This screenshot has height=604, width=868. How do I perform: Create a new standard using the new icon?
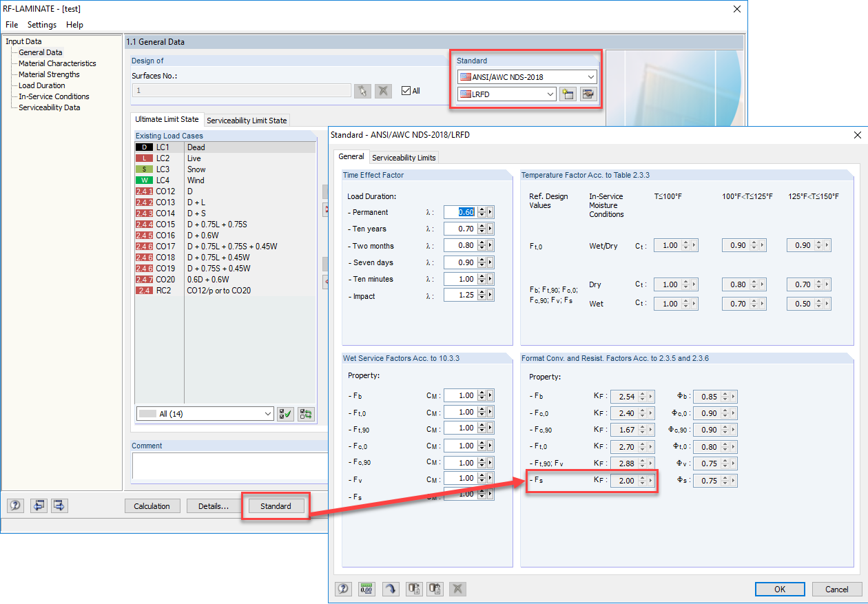[x=568, y=94]
